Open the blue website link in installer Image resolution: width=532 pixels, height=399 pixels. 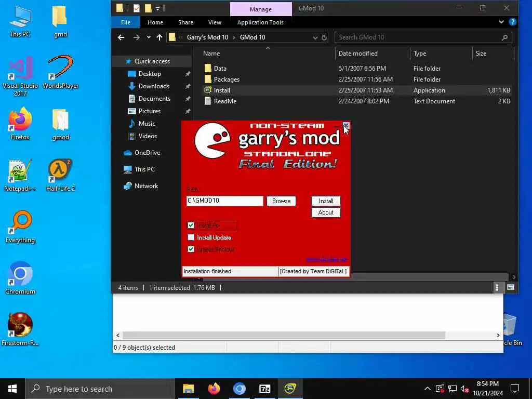[326, 260]
